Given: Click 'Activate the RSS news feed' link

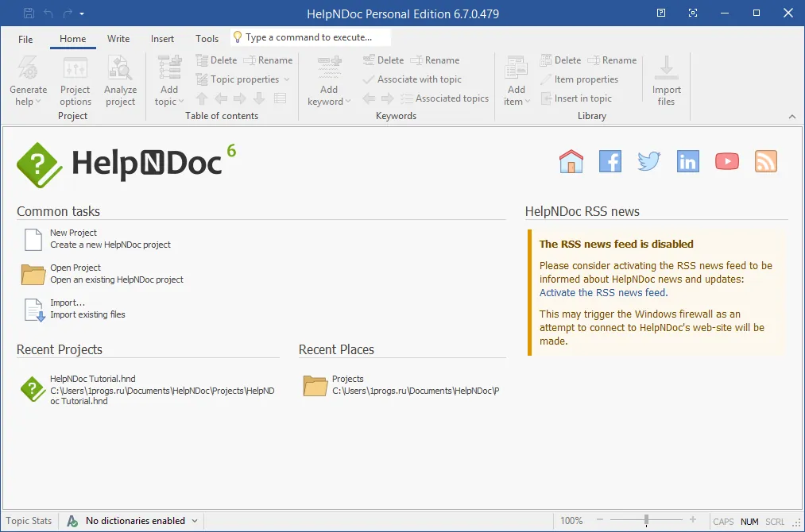Looking at the screenshot, I should click(603, 293).
